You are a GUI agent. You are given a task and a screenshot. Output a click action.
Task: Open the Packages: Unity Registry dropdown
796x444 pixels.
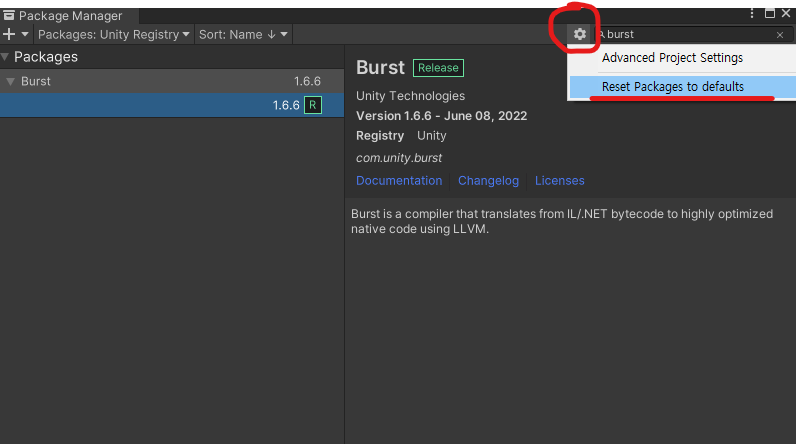tap(114, 34)
